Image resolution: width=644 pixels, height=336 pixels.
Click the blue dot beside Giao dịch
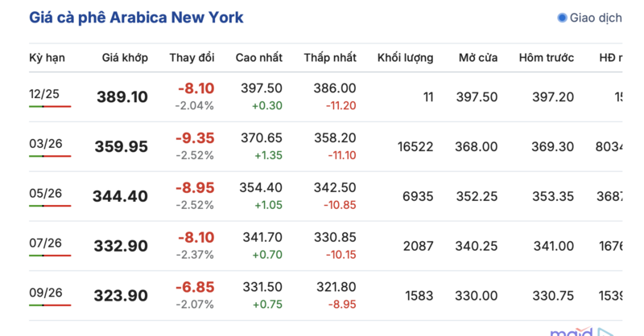(x=562, y=17)
